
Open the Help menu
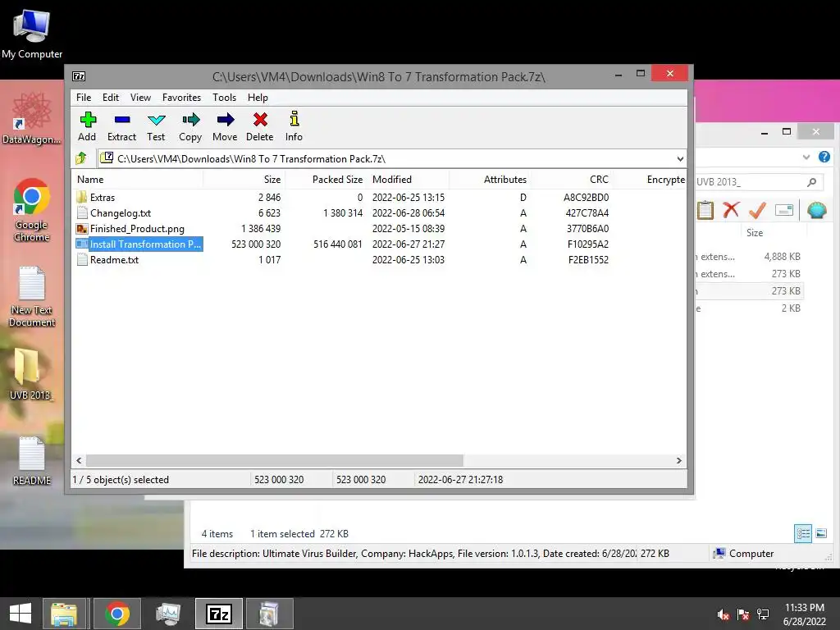(258, 98)
